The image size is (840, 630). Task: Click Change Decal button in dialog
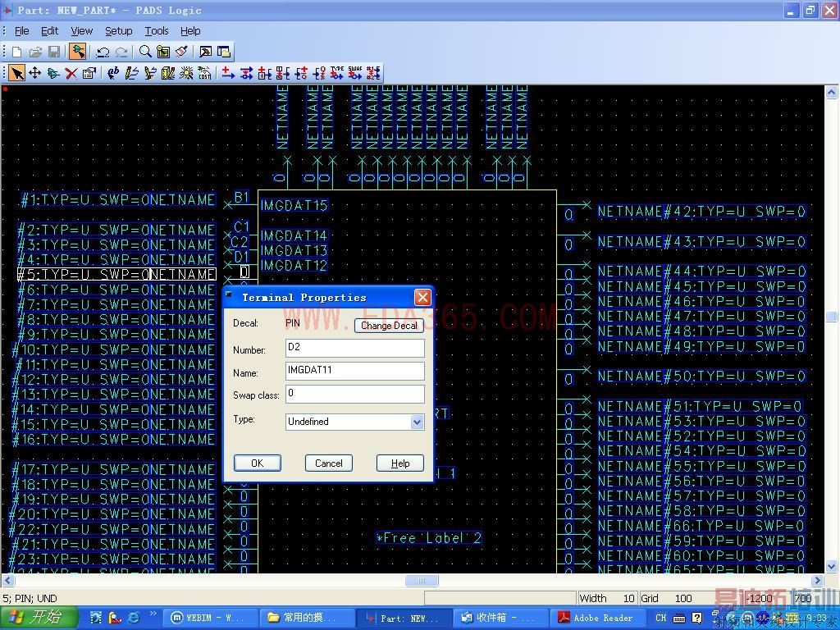pyautogui.click(x=389, y=325)
